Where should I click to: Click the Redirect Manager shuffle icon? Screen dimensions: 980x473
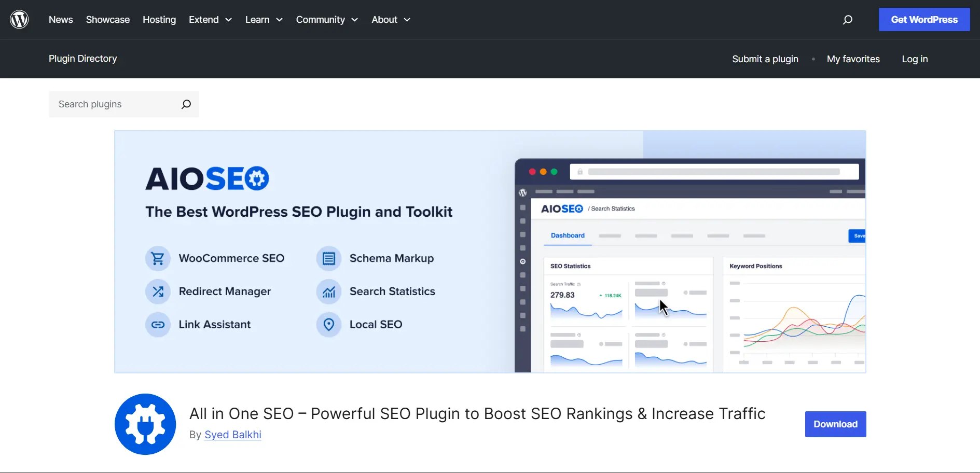pos(158,291)
